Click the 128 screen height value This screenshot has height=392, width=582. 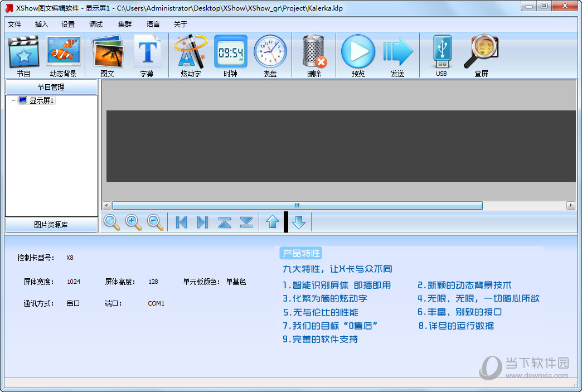pyautogui.click(x=153, y=282)
